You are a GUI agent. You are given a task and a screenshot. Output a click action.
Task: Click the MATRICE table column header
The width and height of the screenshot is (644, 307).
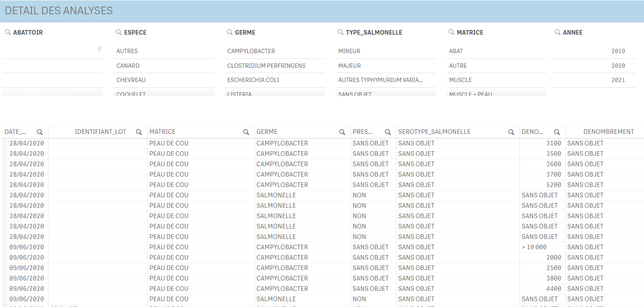pyautogui.click(x=162, y=132)
